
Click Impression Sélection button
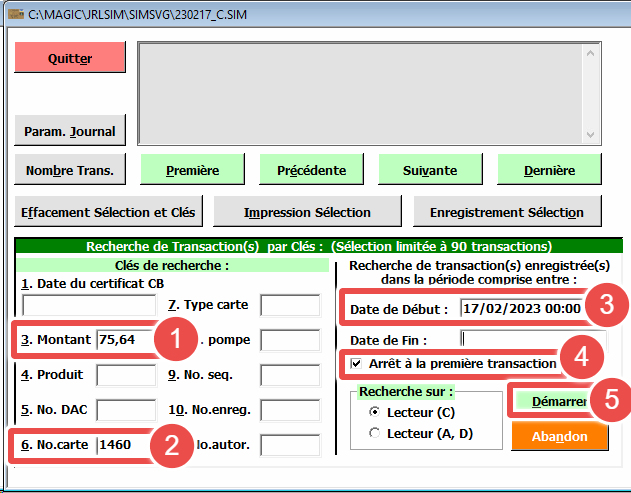tap(307, 212)
